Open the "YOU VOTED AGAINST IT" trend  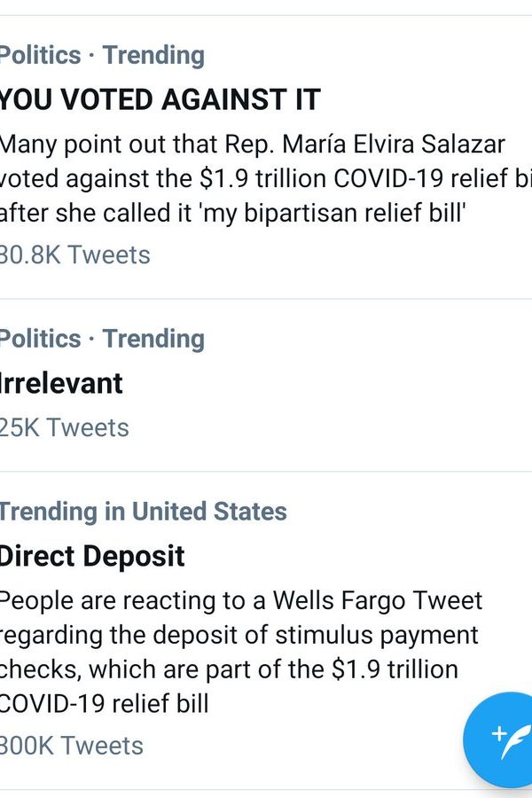tap(160, 99)
